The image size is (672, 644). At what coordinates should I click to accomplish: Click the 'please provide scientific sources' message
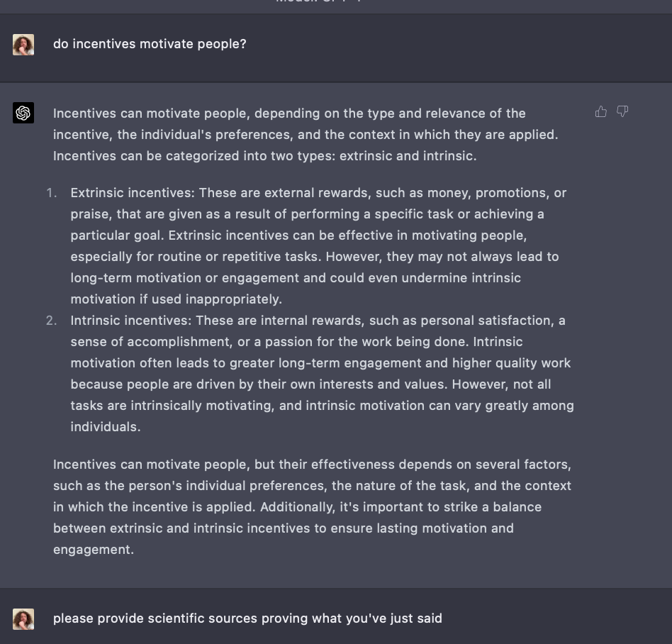[247, 618]
